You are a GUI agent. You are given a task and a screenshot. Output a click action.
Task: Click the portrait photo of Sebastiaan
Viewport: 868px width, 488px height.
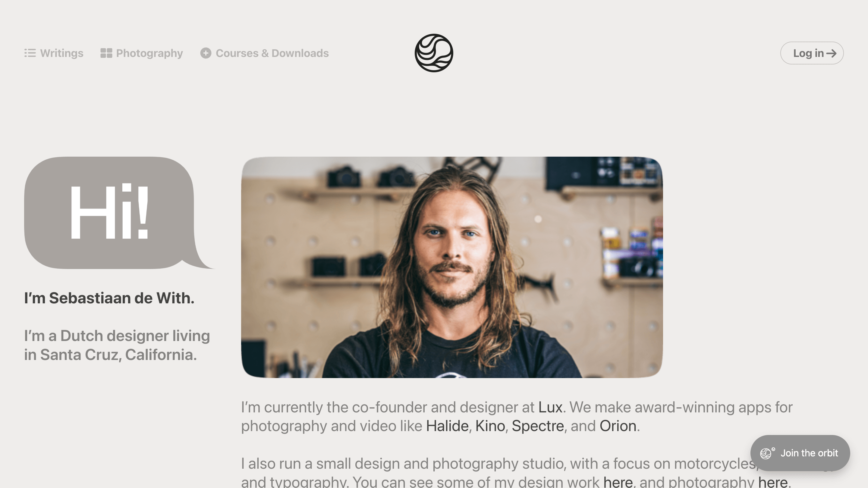click(452, 267)
